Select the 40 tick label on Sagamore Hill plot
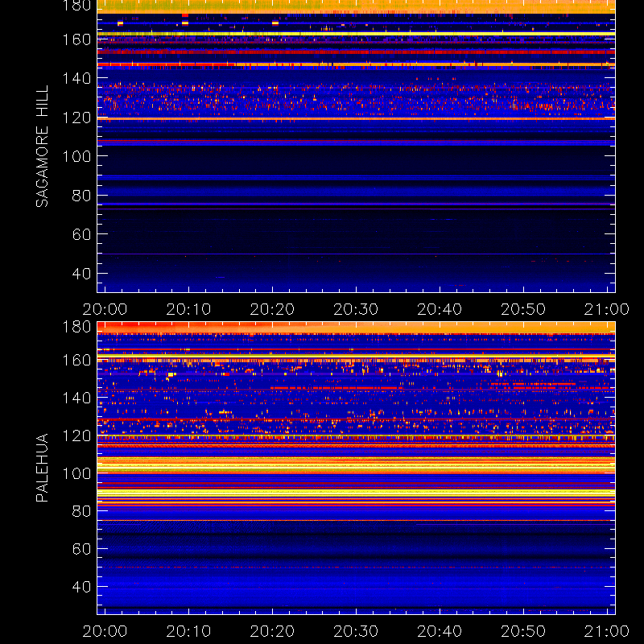This screenshot has height=644, width=644. point(81,273)
